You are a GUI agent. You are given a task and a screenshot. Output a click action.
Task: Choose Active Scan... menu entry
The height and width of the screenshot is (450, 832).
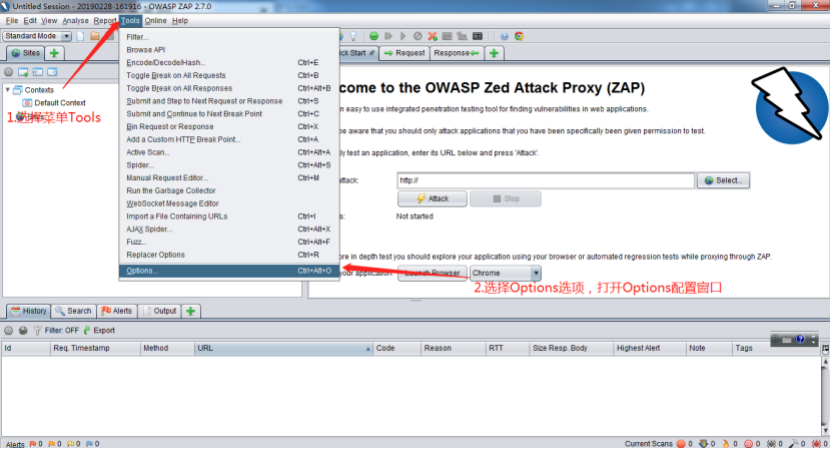(x=229, y=152)
